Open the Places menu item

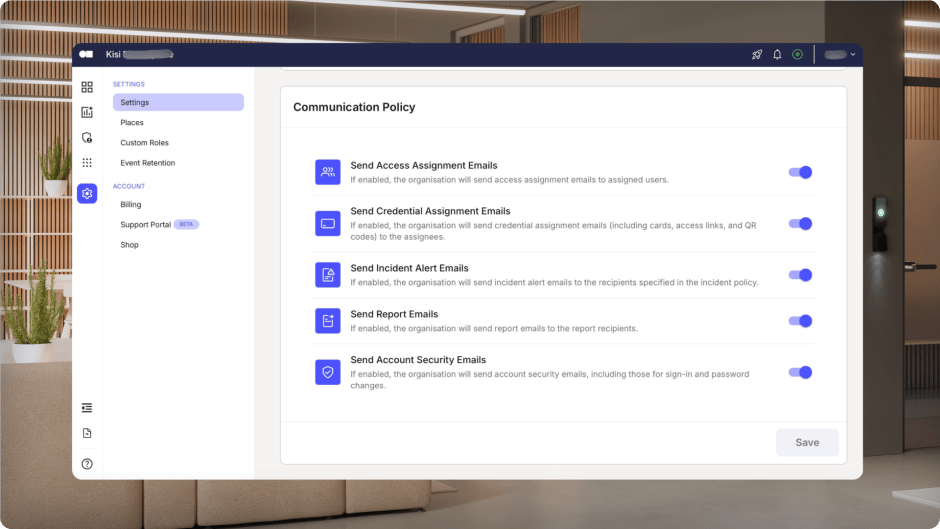point(132,122)
